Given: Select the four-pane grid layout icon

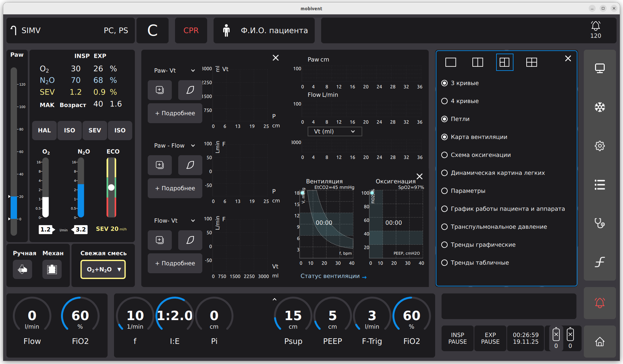Looking at the screenshot, I should [531, 62].
